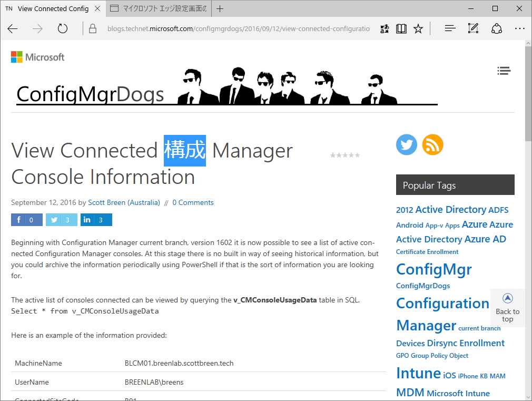Open the Azure AD tag link
The height and width of the screenshot is (401, 532).
tap(485, 239)
